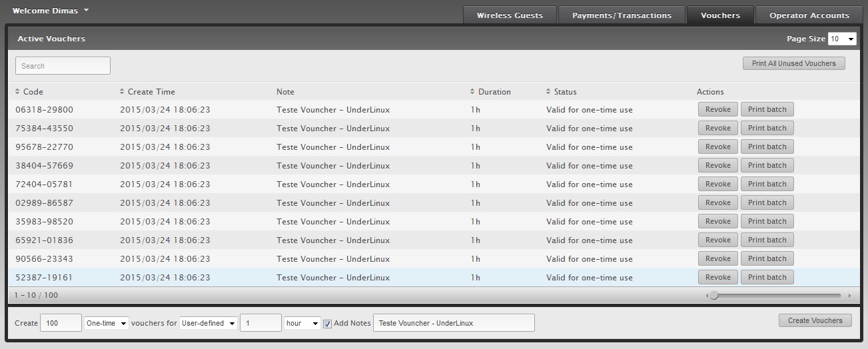Revoke voucher 65921-01836

pyautogui.click(x=718, y=240)
